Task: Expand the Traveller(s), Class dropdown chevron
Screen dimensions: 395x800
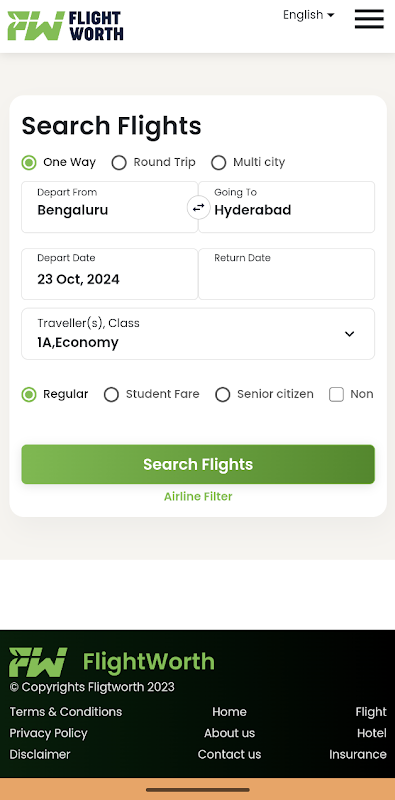Action: point(349,334)
